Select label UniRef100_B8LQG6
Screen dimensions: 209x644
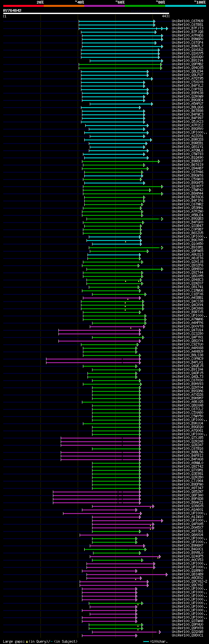187,107
